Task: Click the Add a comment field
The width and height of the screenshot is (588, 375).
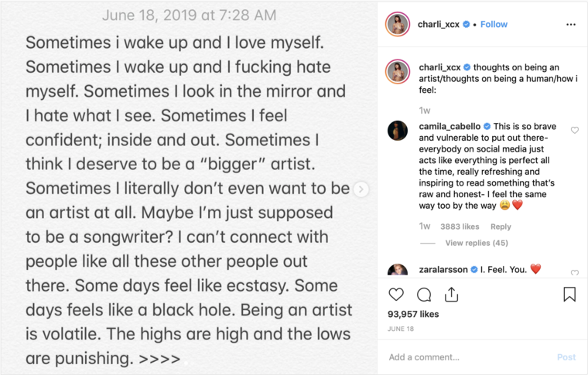Action: point(464,357)
